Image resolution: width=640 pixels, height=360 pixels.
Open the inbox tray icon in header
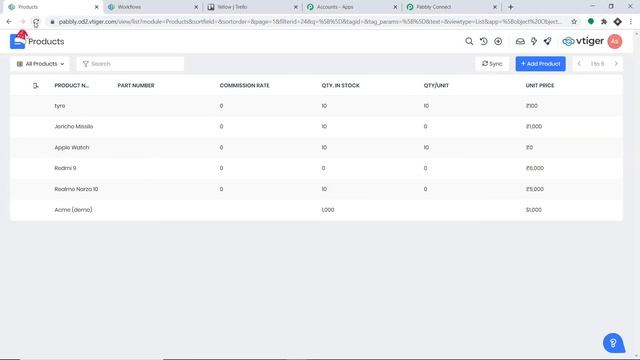click(x=520, y=41)
